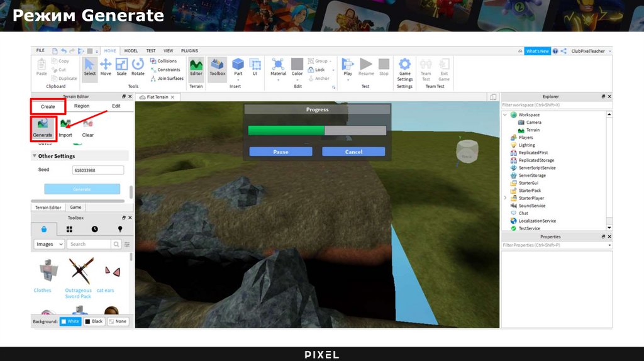Click the Seed input field
Viewport: 644px width, 361px height.
pyautogui.click(x=98, y=170)
